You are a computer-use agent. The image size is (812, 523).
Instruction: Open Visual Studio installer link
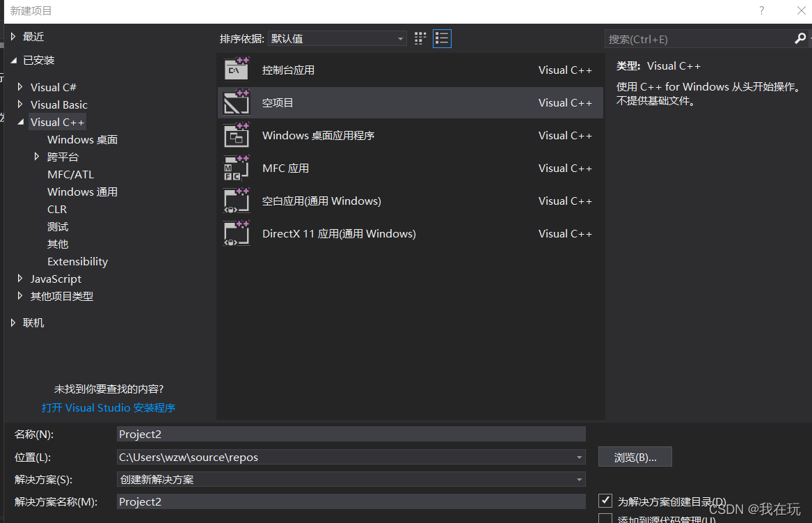coord(109,407)
